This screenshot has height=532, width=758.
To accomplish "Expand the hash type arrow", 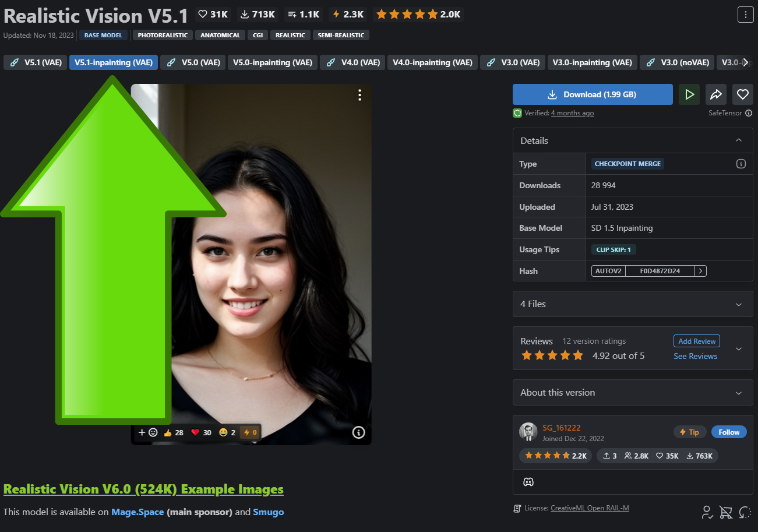I will pyautogui.click(x=701, y=271).
